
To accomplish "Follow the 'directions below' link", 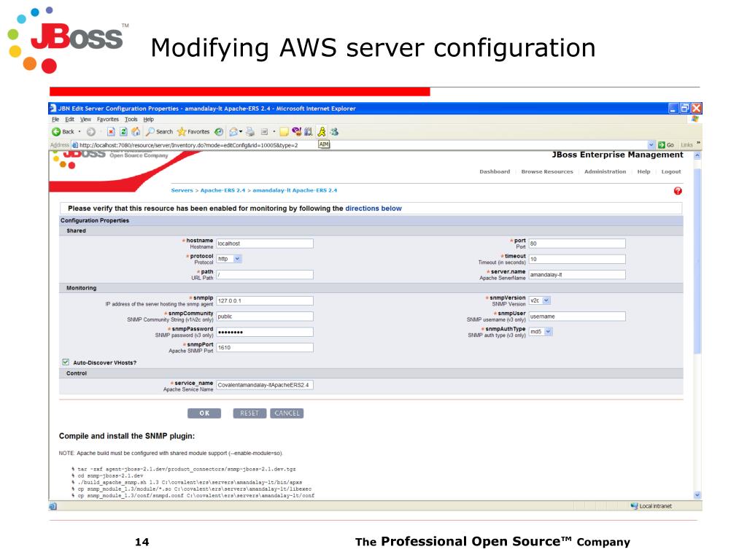I will coord(373,209).
